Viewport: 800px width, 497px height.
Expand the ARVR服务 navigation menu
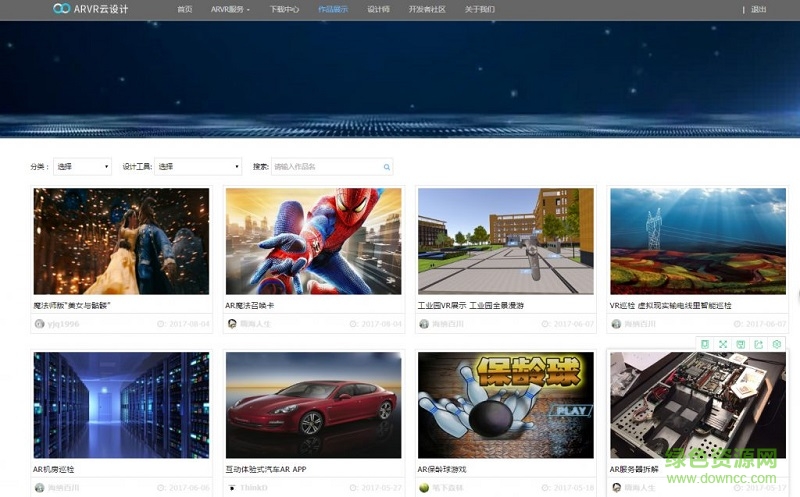click(230, 9)
